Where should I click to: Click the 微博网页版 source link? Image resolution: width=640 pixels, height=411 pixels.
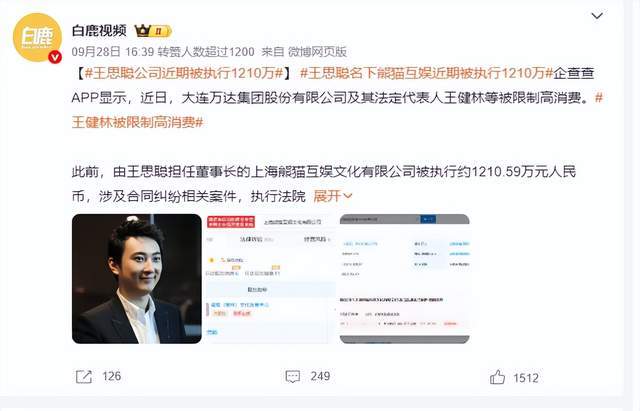tap(317, 52)
